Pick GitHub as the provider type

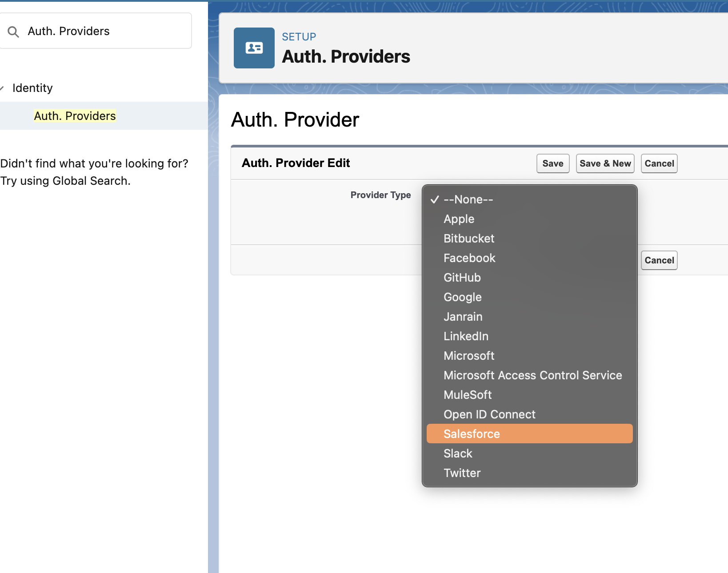pyautogui.click(x=462, y=277)
